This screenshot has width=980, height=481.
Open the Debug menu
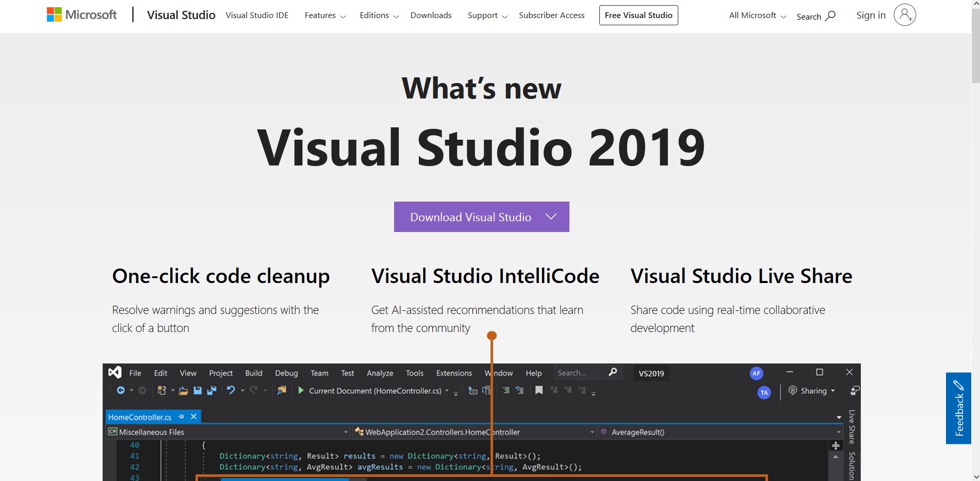(286, 373)
